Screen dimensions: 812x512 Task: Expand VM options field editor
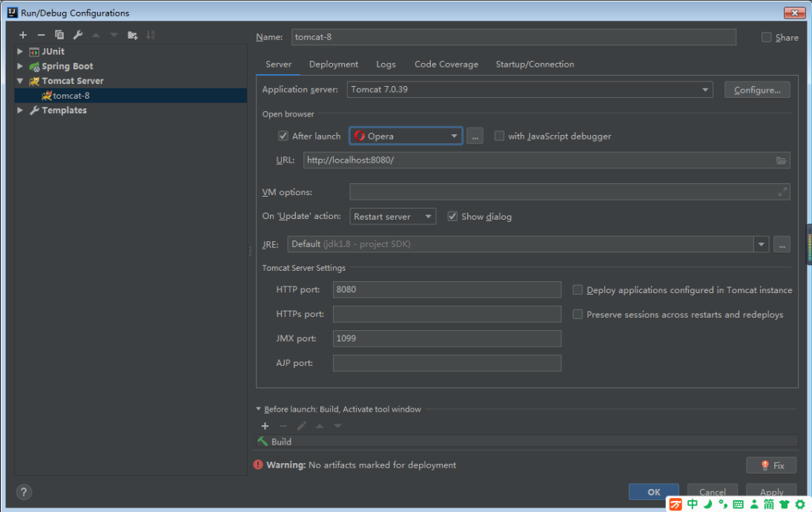(782, 192)
